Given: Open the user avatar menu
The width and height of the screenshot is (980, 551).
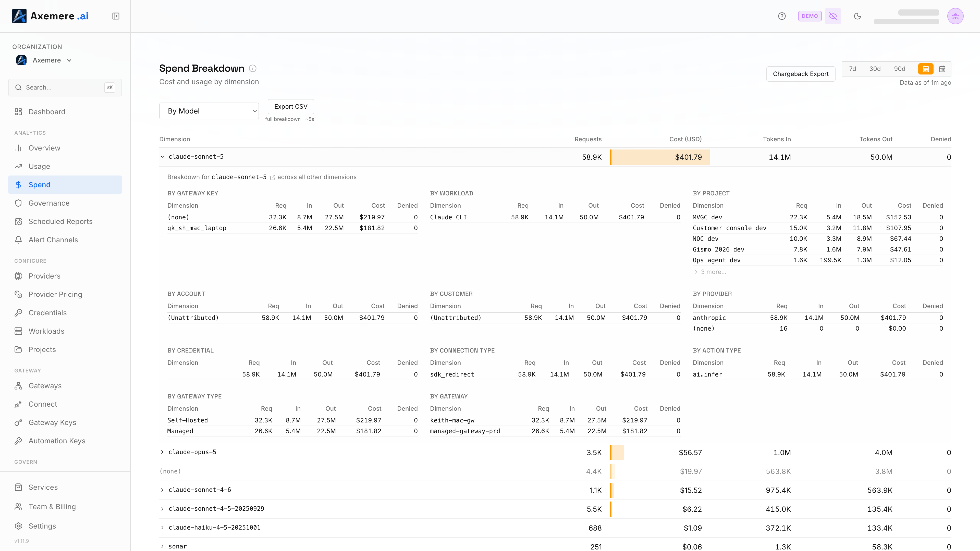Looking at the screenshot, I should (x=955, y=16).
